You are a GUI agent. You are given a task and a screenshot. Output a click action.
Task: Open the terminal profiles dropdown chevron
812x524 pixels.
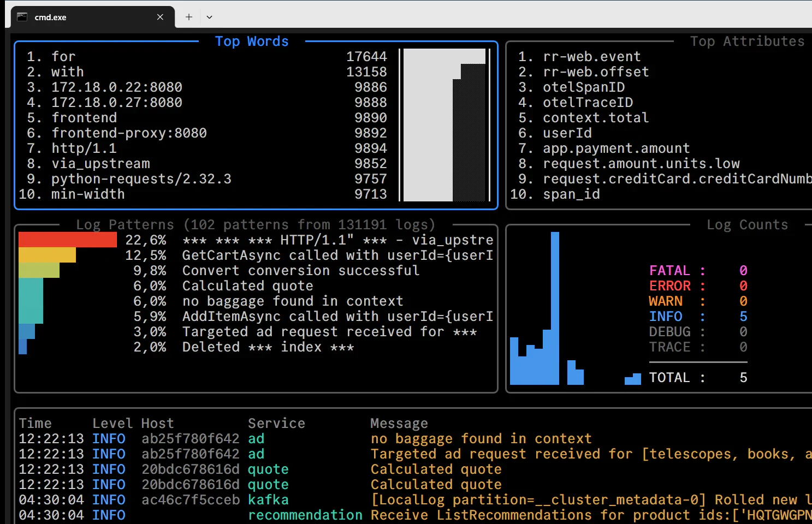coord(209,17)
